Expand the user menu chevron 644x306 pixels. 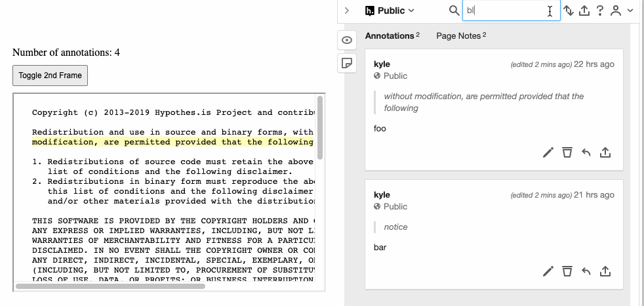click(630, 11)
